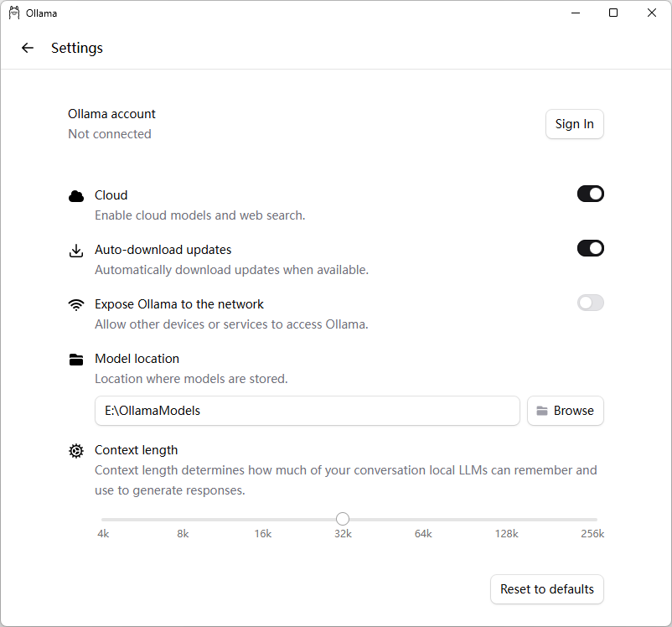Turn off Auto-download updates toggle
This screenshot has width=672, height=627.
tap(591, 248)
